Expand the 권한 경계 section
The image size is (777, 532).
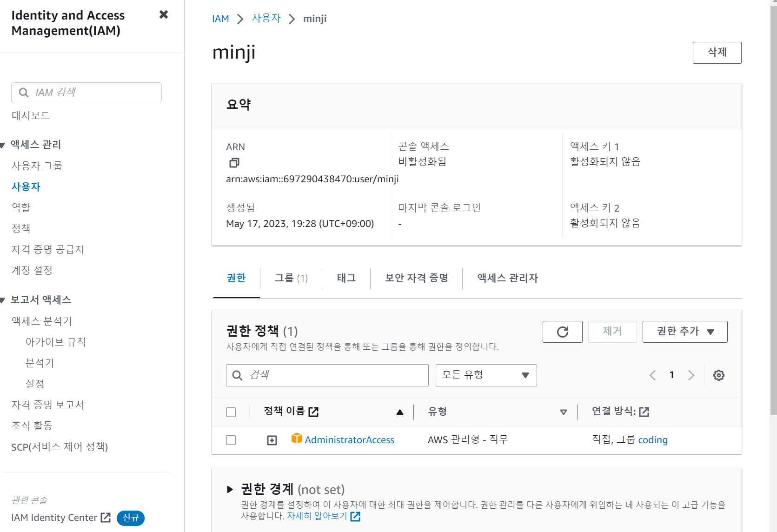[x=230, y=489]
